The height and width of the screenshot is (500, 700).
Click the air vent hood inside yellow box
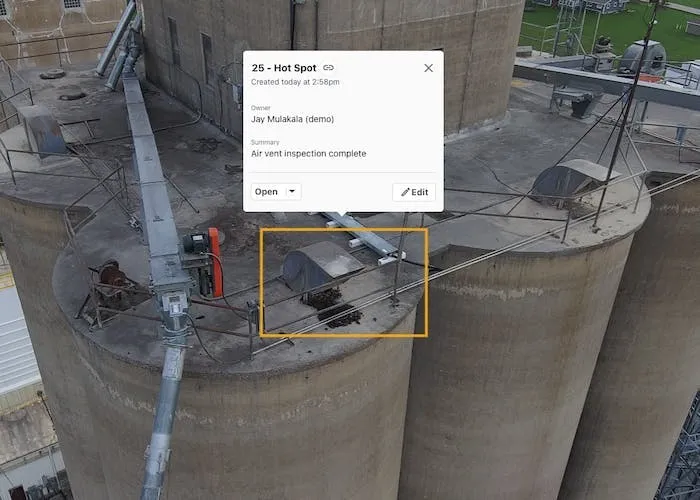point(321,267)
